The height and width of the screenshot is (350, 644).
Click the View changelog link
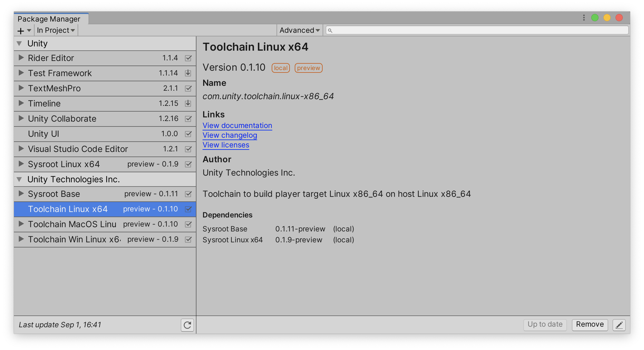coord(230,134)
